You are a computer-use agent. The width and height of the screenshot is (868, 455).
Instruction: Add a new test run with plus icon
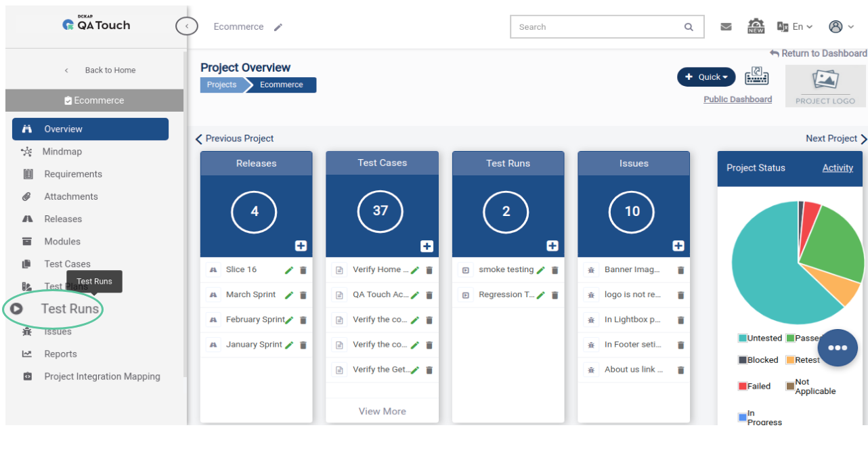(x=552, y=246)
